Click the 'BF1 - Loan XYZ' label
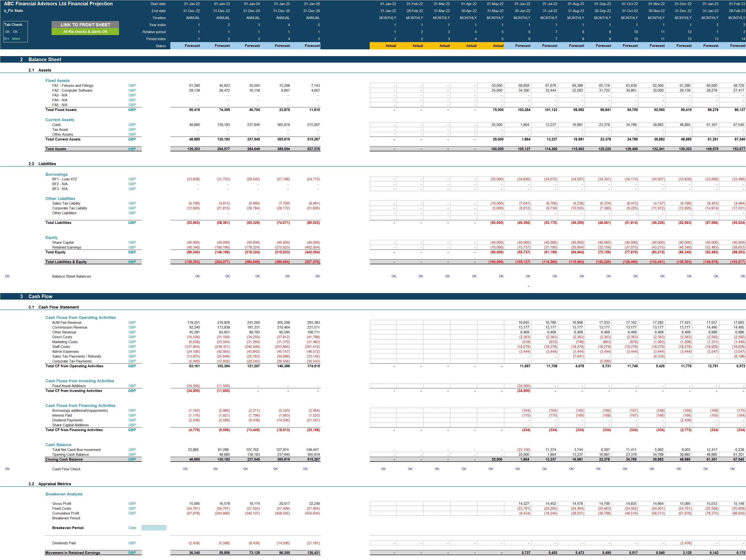The image size is (746, 560). coord(64,179)
